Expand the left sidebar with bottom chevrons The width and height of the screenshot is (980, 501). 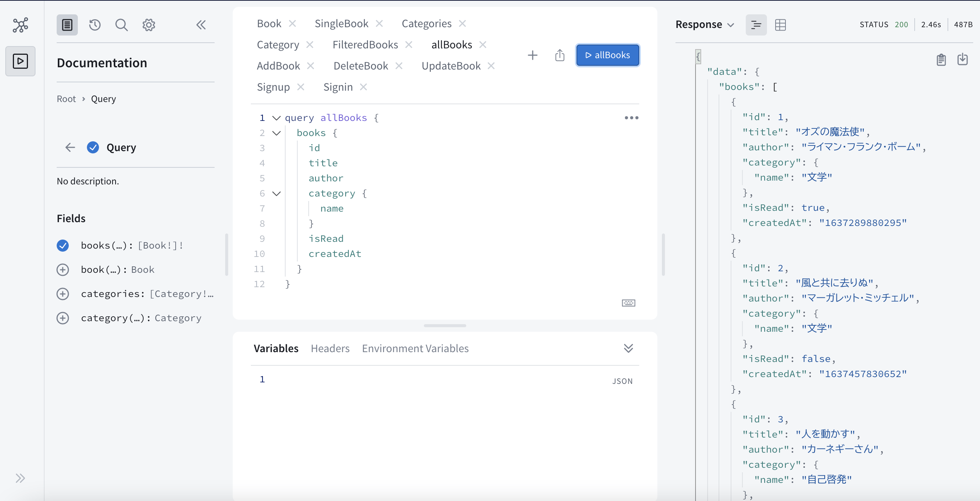[x=20, y=478]
